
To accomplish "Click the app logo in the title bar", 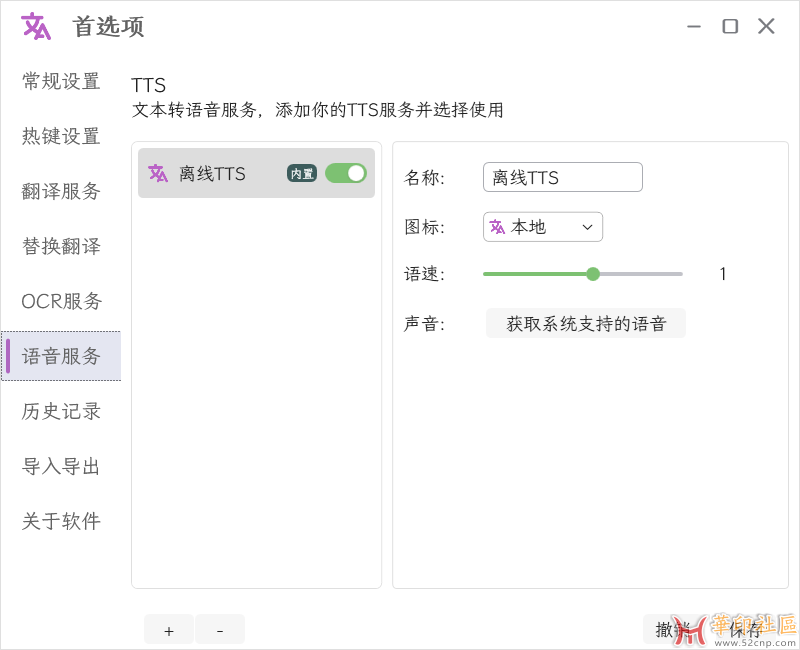I will point(35,26).
